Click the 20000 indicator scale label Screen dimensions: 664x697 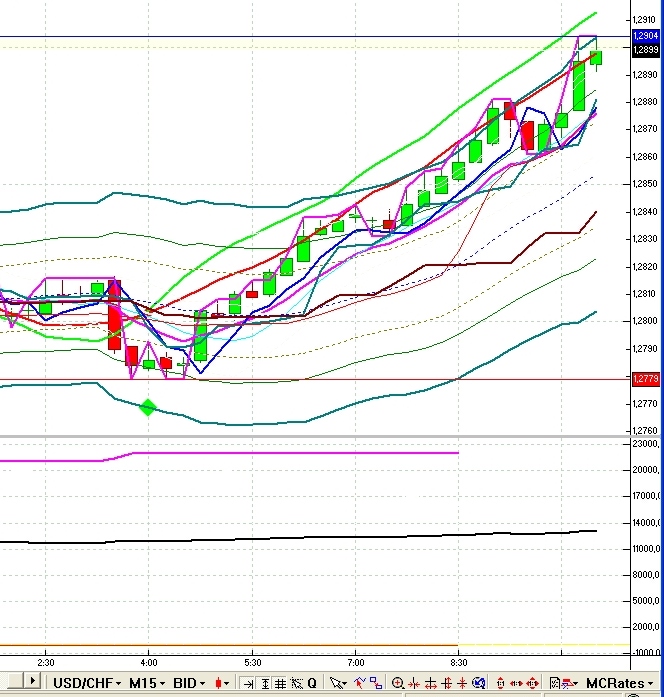tap(646, 470)
